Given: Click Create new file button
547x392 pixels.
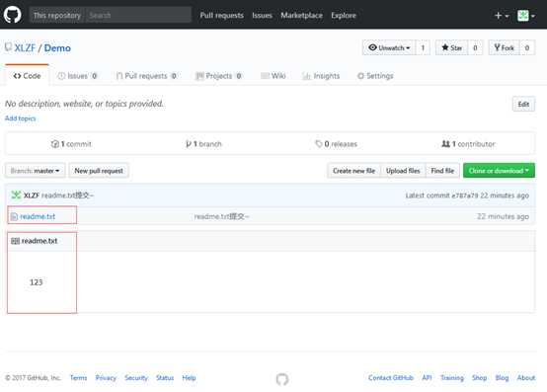Looking at the screenshot, I should (x=353, y=171).
